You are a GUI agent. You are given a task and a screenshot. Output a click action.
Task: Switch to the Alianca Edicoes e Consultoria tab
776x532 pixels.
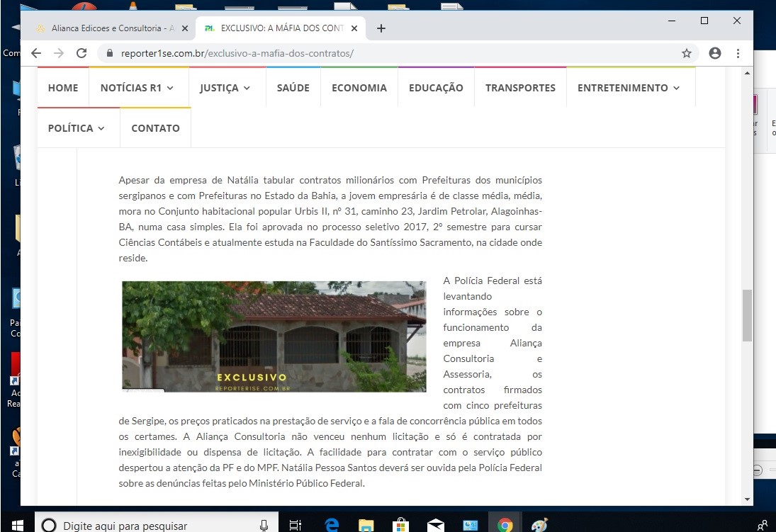[x=106, y=28]
